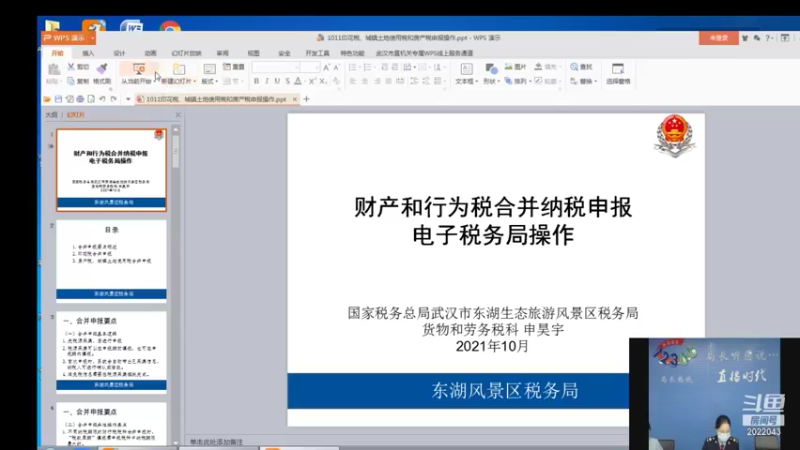Expand the Shapes dropdown arrow
The width and height of the screenshot is (800, 450).
[498, 82]
